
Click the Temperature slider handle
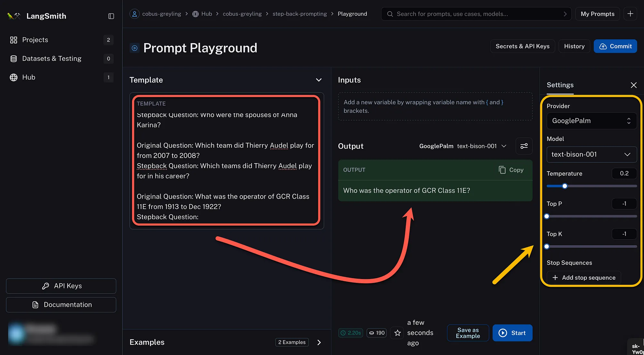tap(564, 186)
